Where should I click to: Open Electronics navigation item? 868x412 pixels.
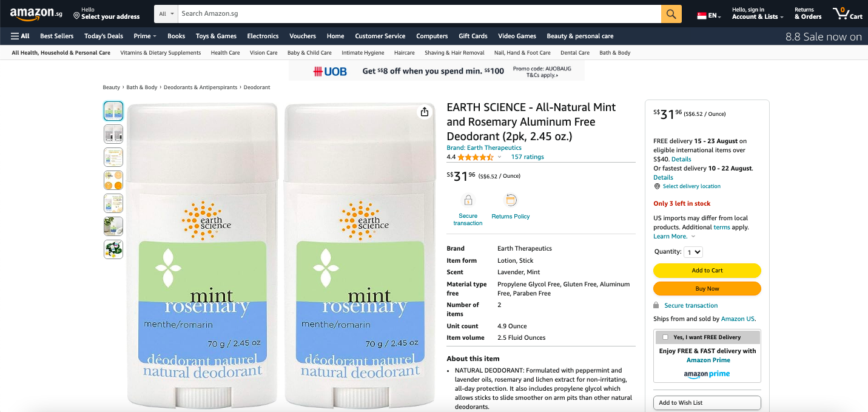tap(263, 36)
